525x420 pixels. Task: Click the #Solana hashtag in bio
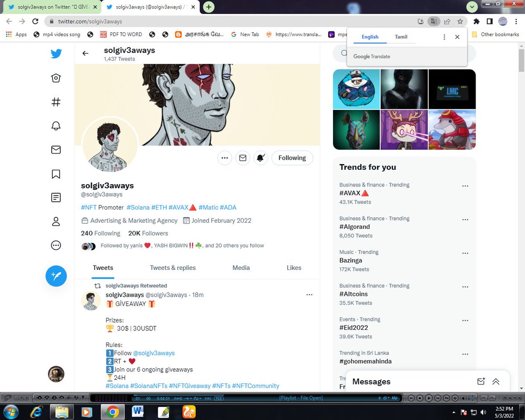point(138,207)
